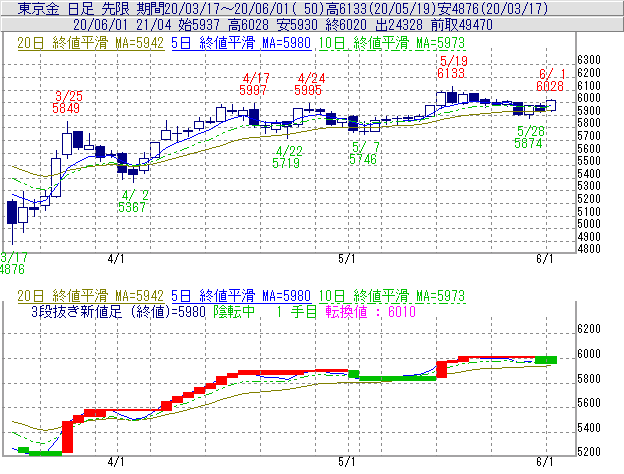The image size is (624, 474).
Task: Click the 東京金 日足 先限 title text
Action: point(74,8)
